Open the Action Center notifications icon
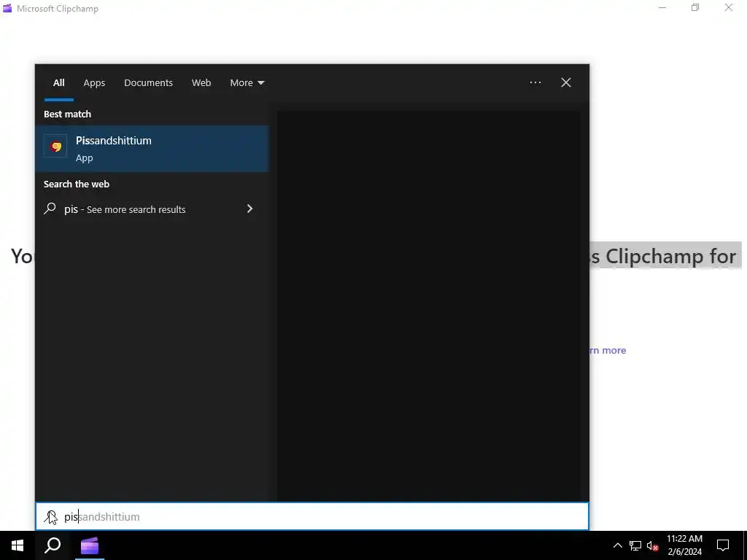 click(x=723, y=545)
